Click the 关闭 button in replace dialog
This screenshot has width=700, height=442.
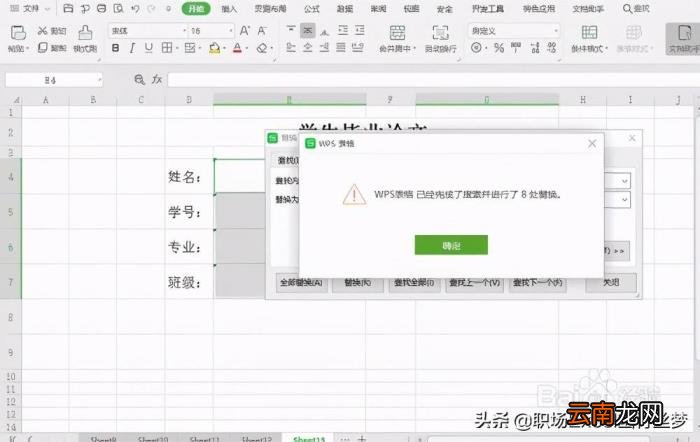pyautogui.click(x=611, y=283)
